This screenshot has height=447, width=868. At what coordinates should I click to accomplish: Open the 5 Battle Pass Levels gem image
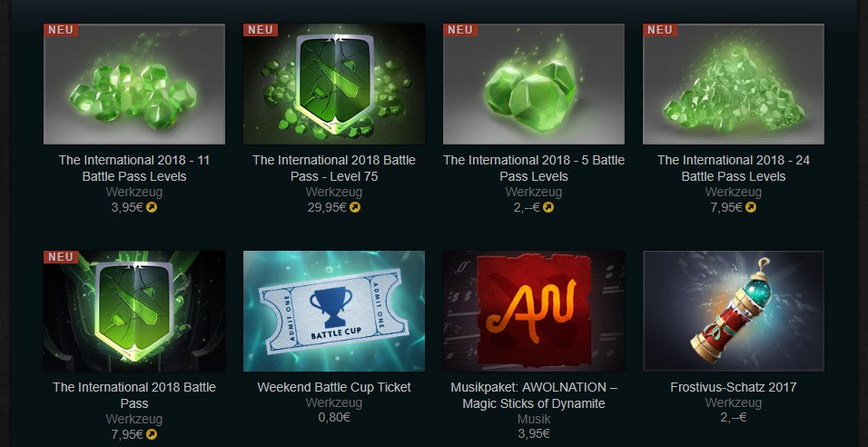tap(534, 84)
